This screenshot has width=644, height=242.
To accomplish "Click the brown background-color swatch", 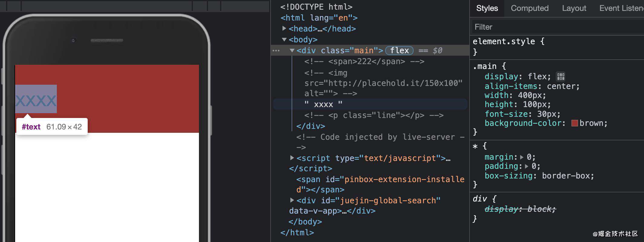I will click(574, 123).
